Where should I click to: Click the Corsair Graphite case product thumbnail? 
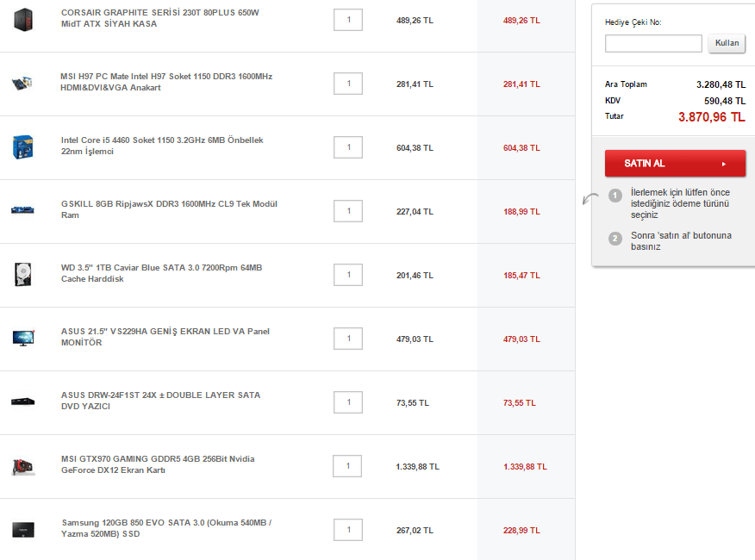click(x=22, y=19)
